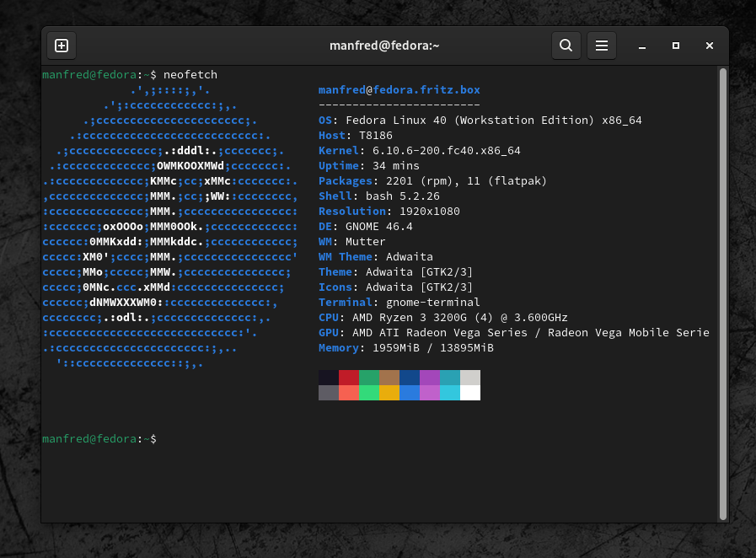Pick the yellow swatch in bottom row
756x558 pixels.
389,393
